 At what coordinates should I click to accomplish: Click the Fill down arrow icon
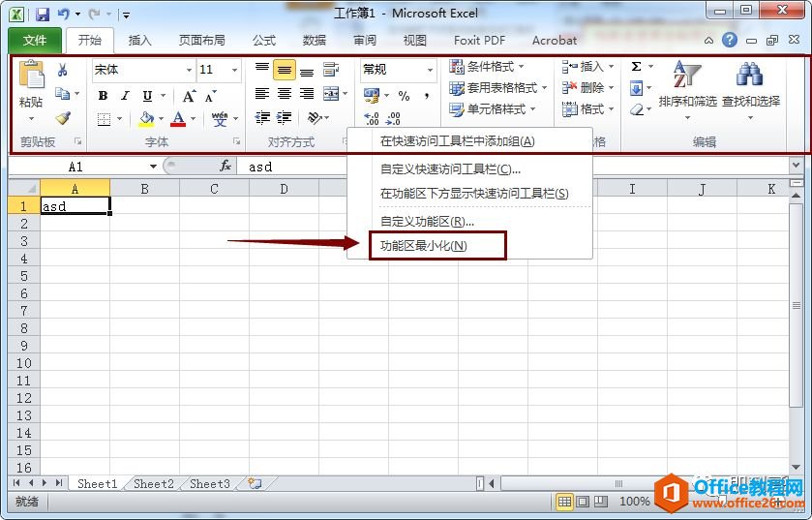tap(637, 88)
